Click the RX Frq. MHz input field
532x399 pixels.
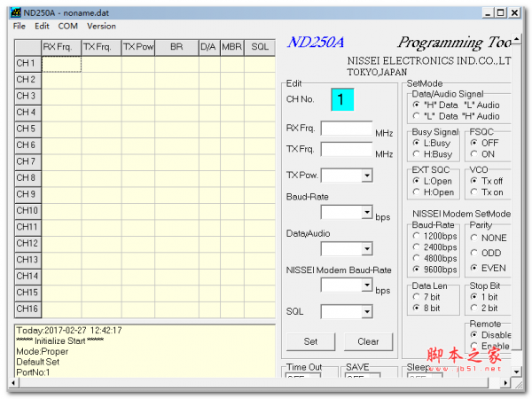(347, 129)
